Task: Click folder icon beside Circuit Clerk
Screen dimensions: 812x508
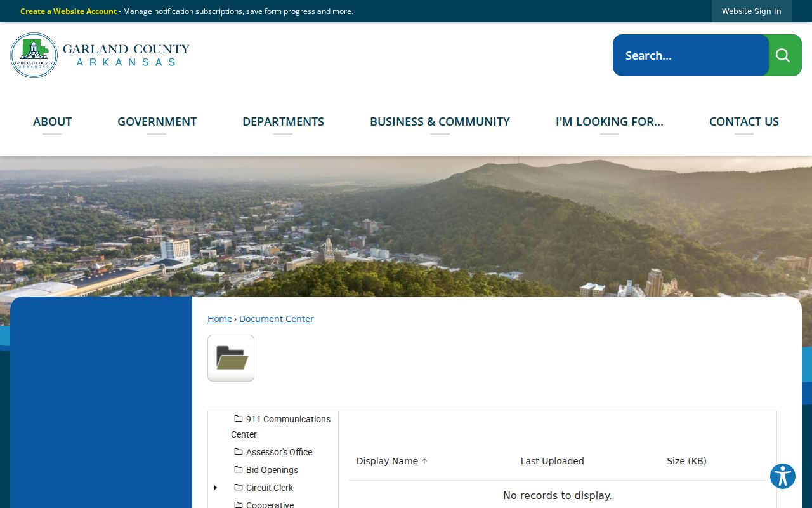Action: 239,488
